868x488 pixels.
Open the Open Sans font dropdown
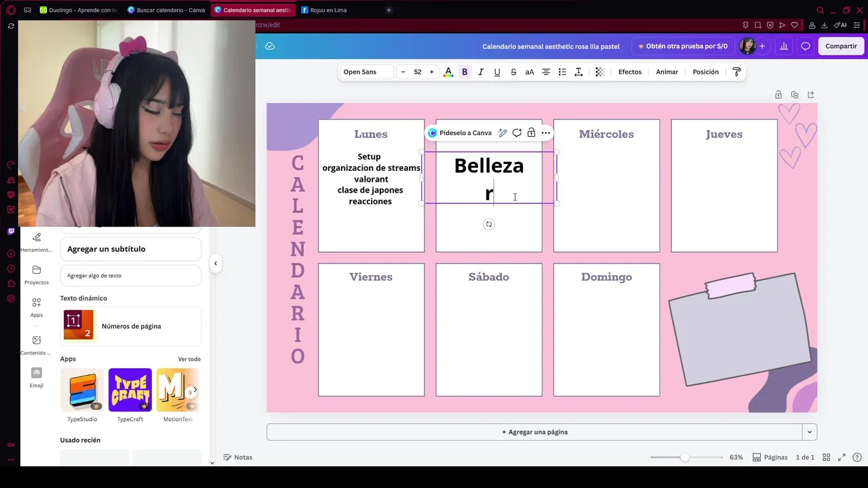point(367,72)
